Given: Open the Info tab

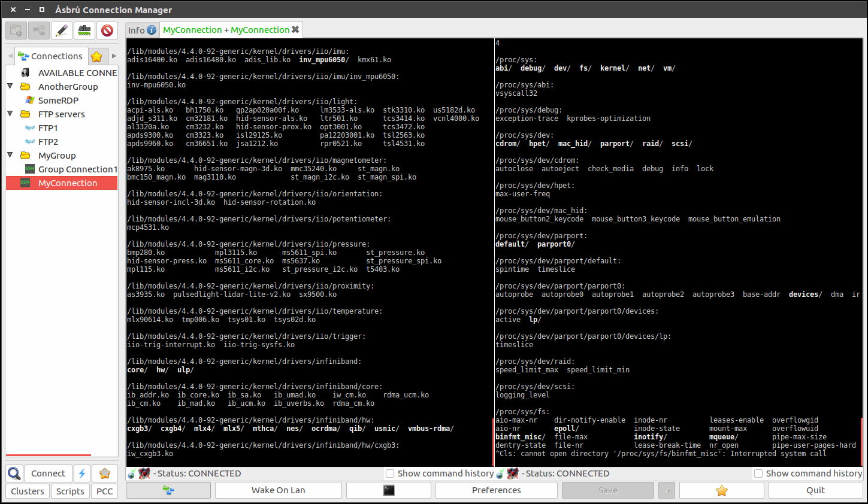Looking at the screenshot, I should pyautogui.click(x=142, y=30).
